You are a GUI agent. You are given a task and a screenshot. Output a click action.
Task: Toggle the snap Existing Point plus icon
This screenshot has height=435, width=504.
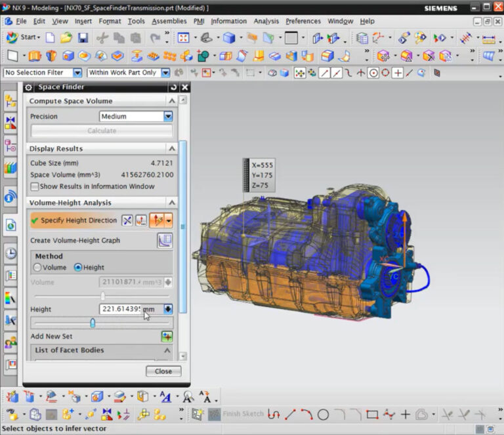click(x=398, y=73)
